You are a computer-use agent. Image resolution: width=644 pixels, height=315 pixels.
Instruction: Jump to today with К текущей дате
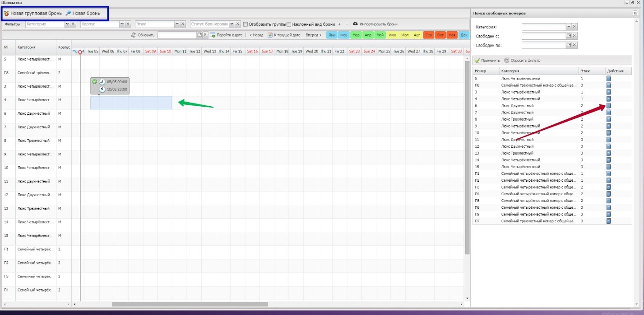coord(284,35)
